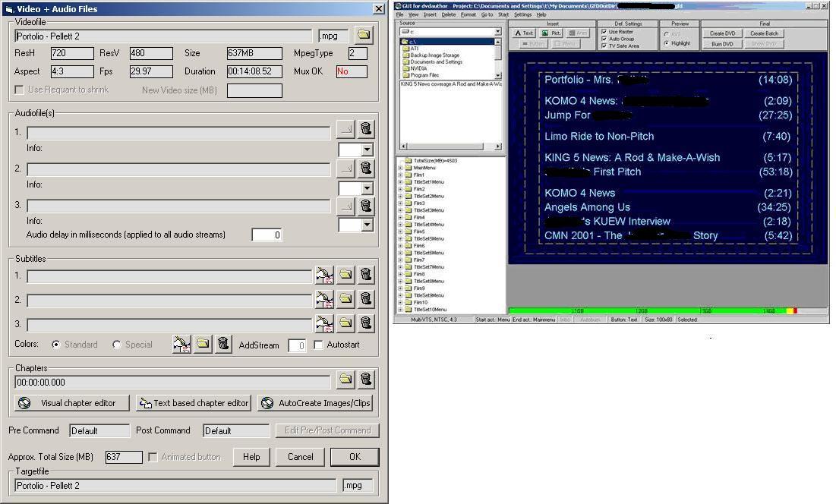The width and height of the screenshot is (836, 504).
Task: Open the View menu
Action: click(413, 14)
